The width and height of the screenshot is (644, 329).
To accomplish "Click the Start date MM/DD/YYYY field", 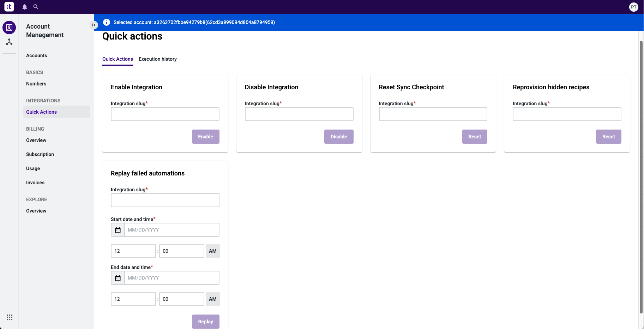I will pyautogui.click(x=172, y=230).
